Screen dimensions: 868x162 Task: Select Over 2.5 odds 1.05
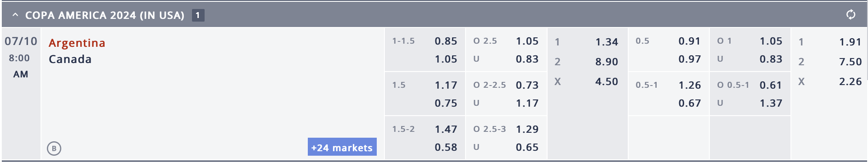point(527,41)
